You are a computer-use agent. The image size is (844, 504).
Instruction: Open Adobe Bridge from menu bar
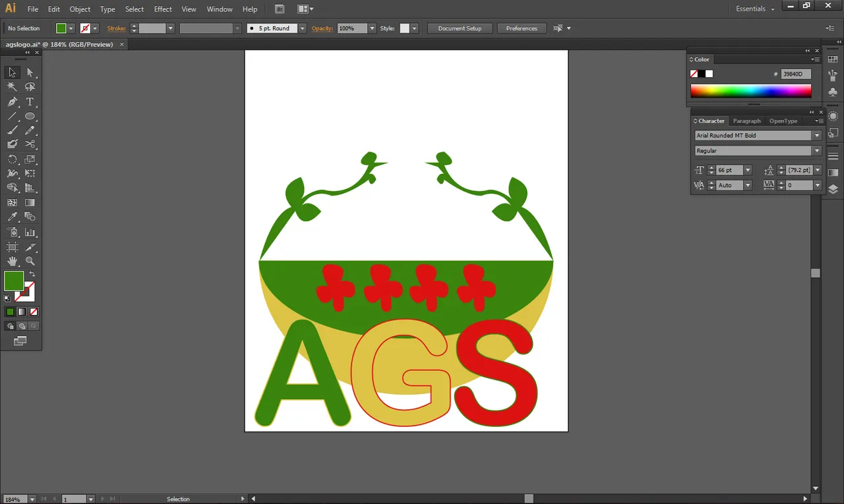click(x=280, y=9)
